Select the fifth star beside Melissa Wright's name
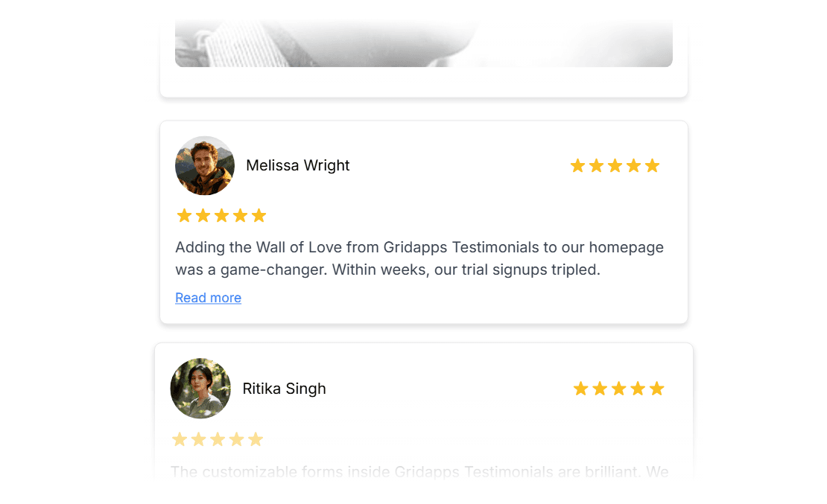This screenshot has height=504, width=827. click(x=653, y=165)
